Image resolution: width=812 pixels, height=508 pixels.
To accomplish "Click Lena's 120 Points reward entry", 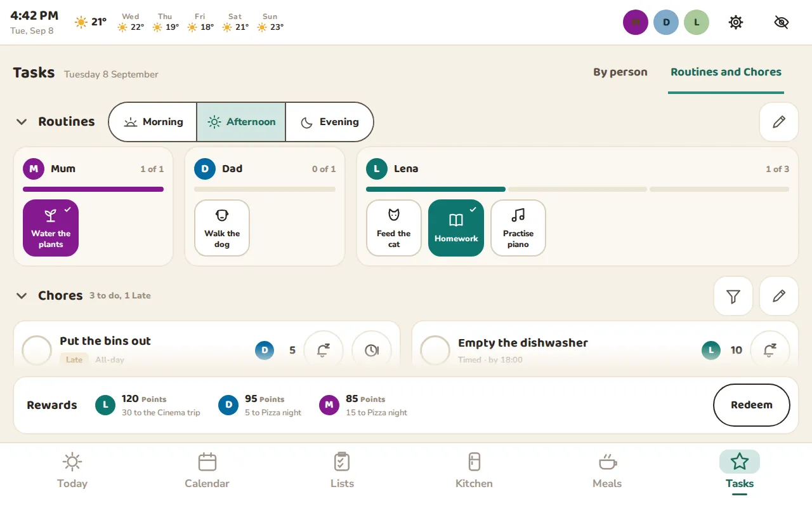I will coord(148,405).
